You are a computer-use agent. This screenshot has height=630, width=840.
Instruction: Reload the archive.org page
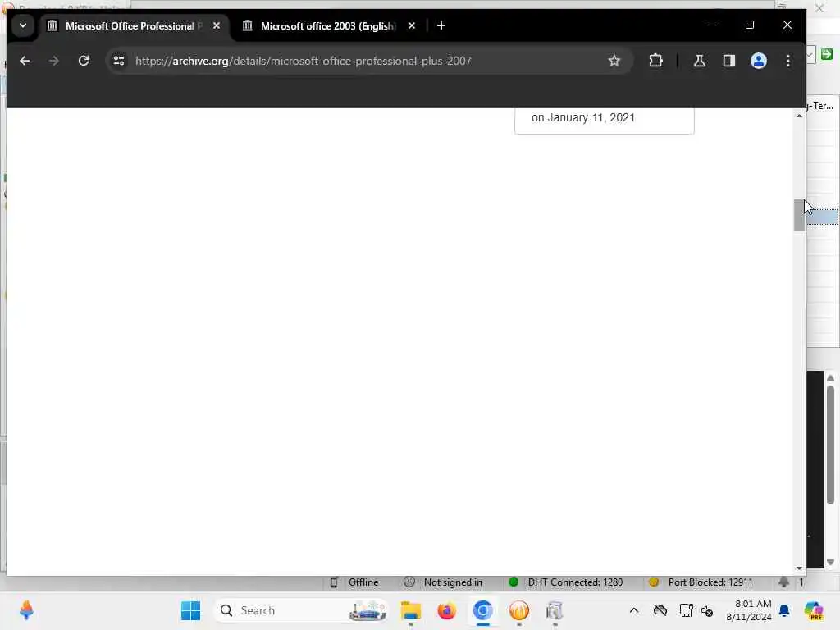pyautogui.click(x=84, y=61)
